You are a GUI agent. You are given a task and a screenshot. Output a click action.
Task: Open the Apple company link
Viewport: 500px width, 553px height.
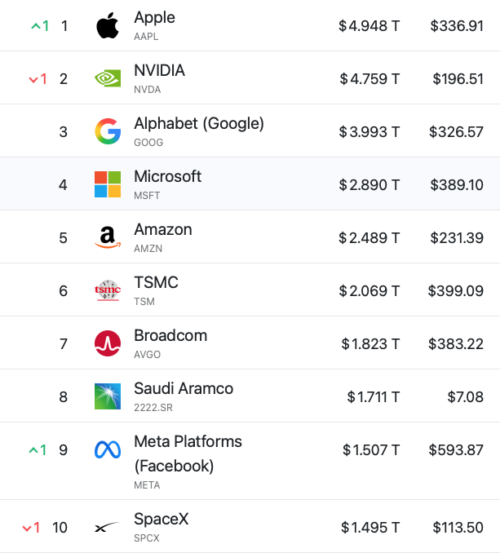(x=154, y=18)
